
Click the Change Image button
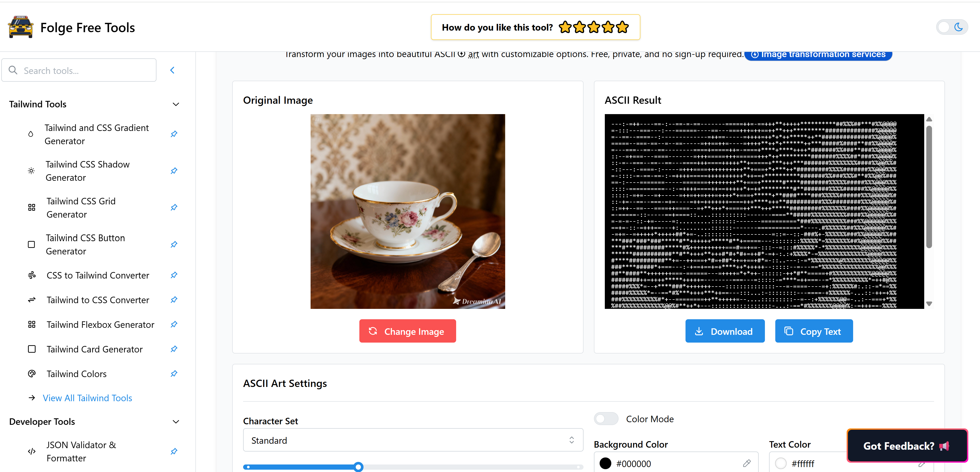407,331
